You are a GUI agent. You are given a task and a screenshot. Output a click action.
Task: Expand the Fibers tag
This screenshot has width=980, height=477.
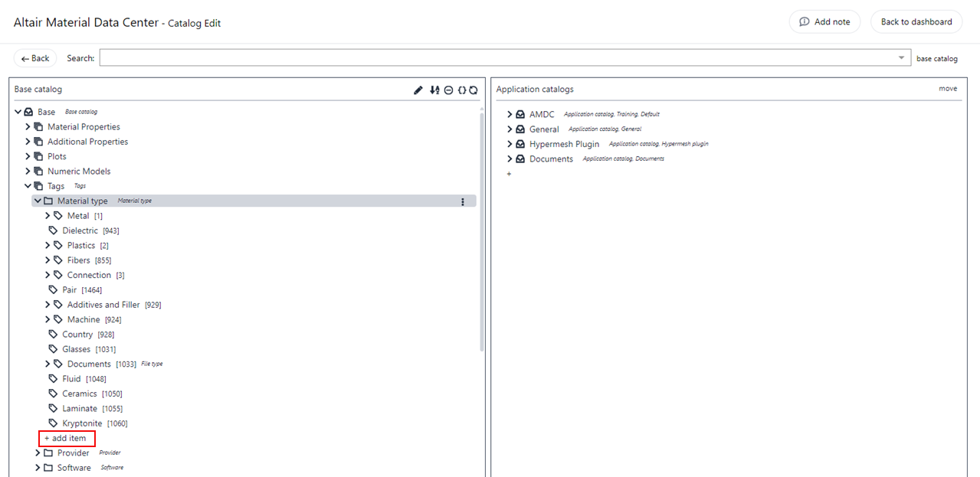48,260
